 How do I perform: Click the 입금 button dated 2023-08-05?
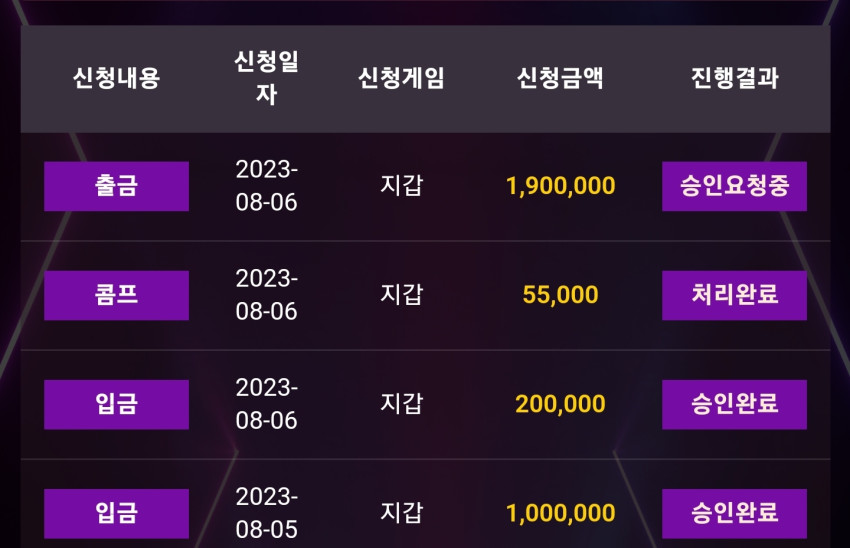click(117, 513)
